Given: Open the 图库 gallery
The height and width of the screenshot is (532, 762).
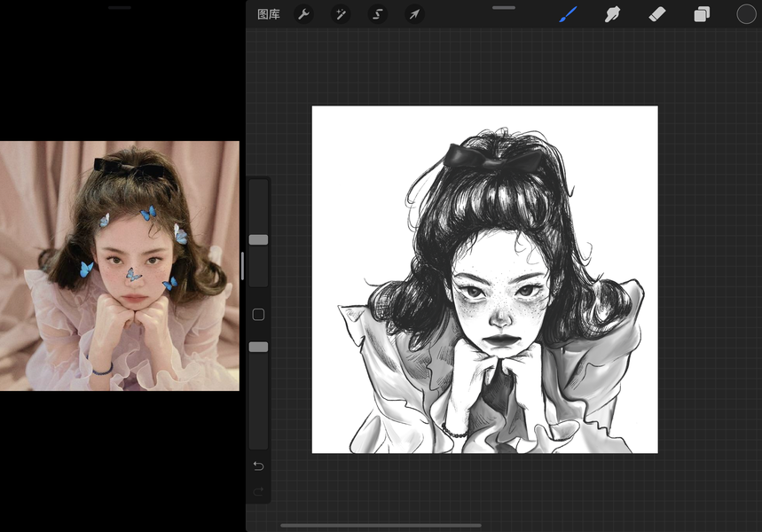Looking at the screenshot, I should [268, 14].
